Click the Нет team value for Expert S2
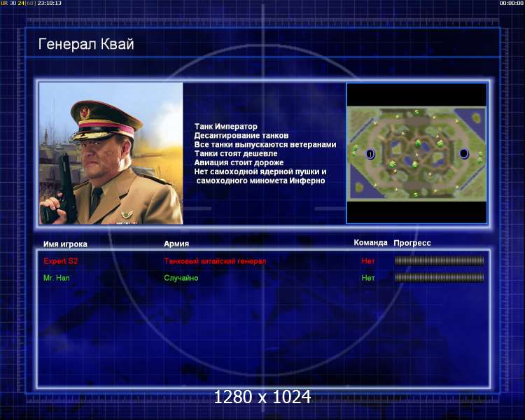 (368, 261)
